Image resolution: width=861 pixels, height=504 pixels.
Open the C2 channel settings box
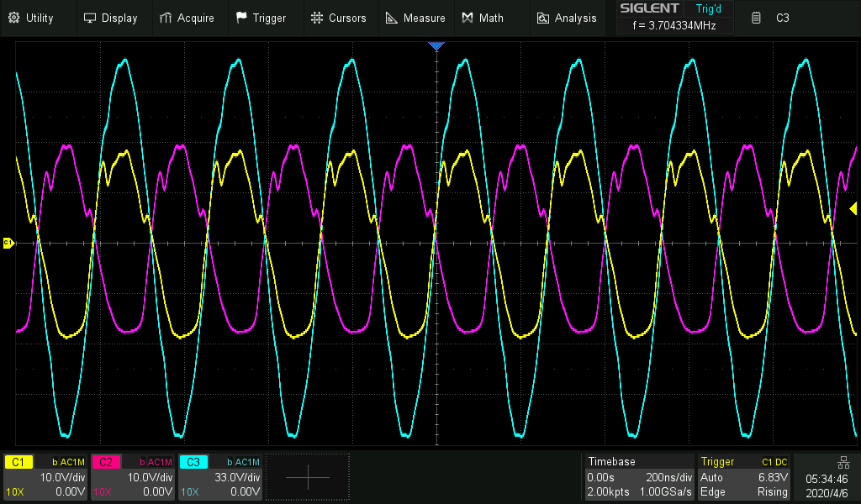(x=133, y=476)
